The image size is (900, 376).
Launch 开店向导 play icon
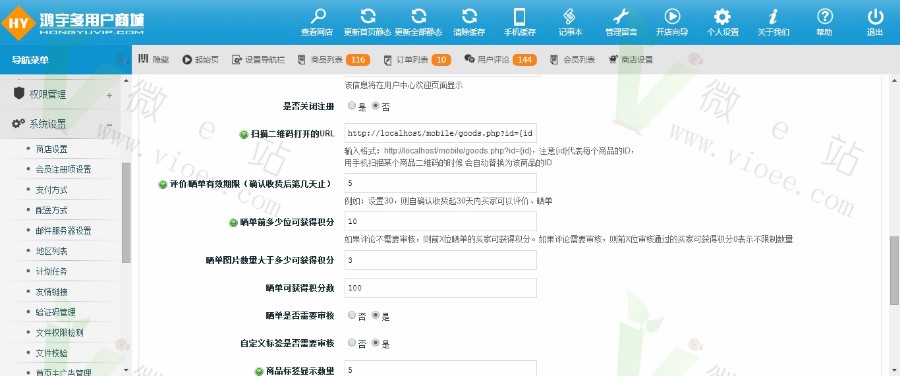(x=672, y=16)
